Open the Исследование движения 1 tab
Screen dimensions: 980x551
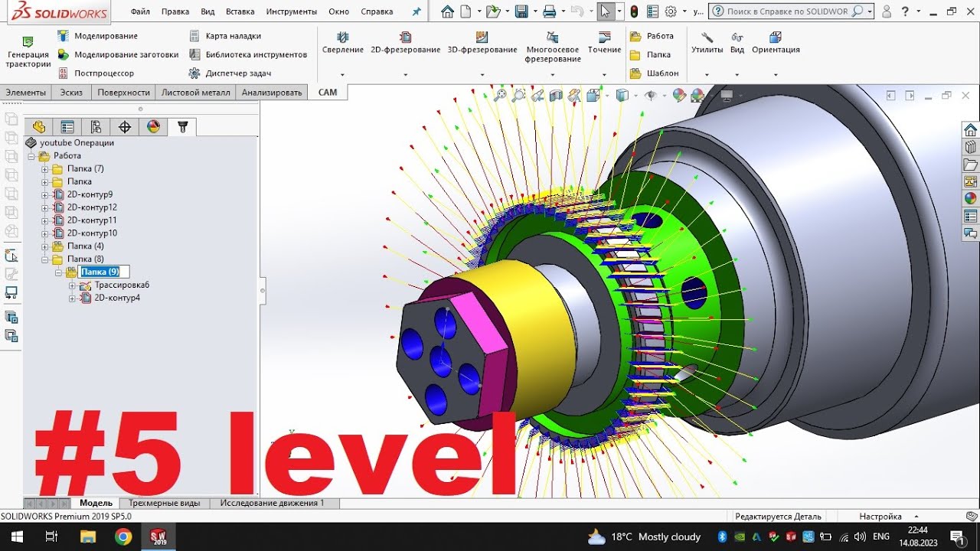pos(273,503)
